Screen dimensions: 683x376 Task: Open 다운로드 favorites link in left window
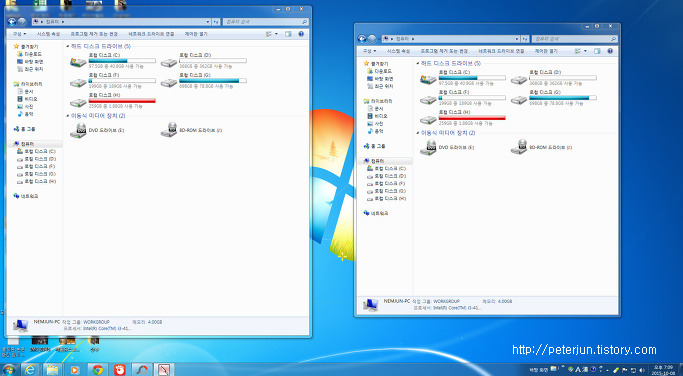(30, 54)
